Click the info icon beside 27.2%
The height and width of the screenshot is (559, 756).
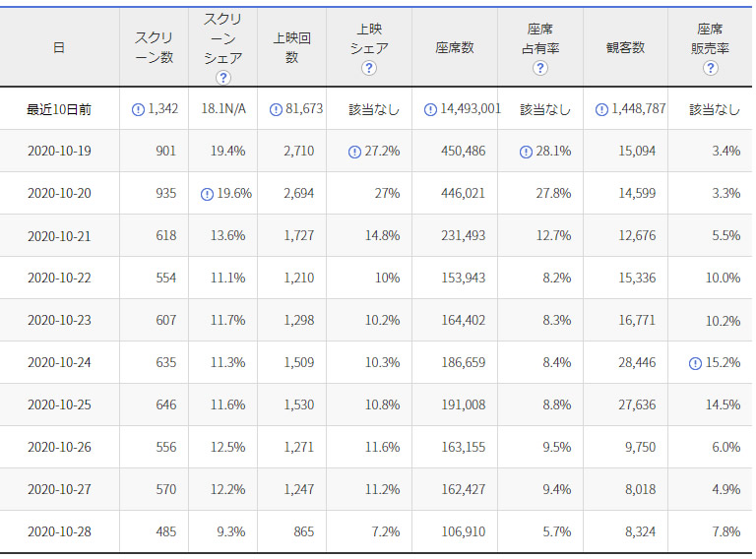click(x=354, y=152)
